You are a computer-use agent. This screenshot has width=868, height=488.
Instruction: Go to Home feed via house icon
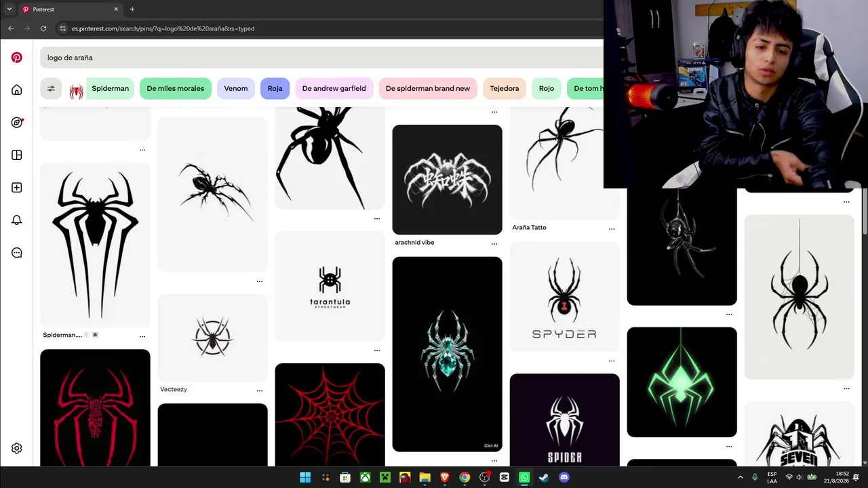click(x=17, y=90)
